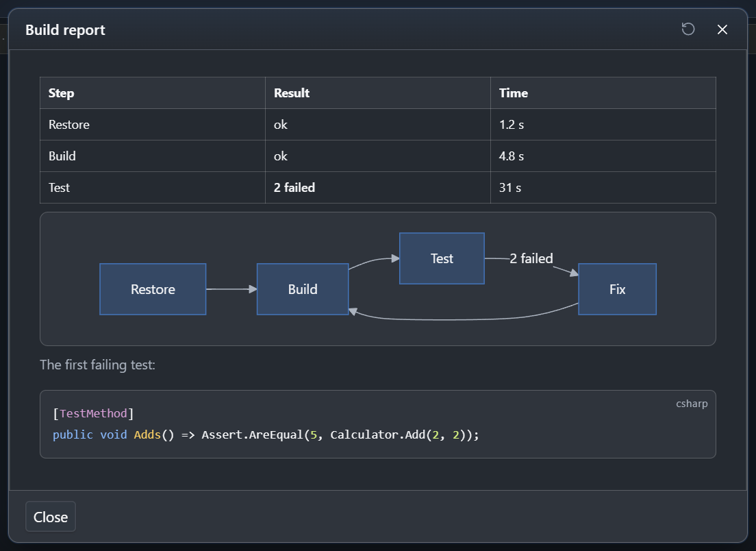The height and width of the screenshot is (551, 756).
Task: Click the '4.8 s' time value
Action: click(603, 156)
